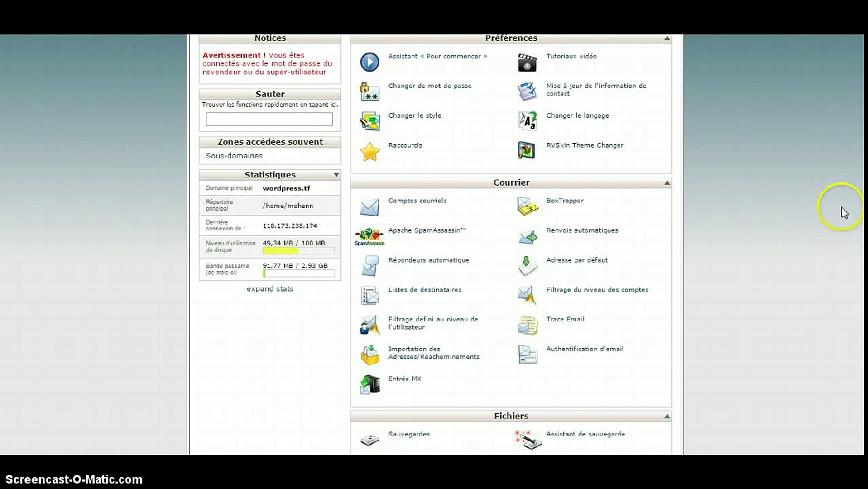Open the Adresse par défaut text link
The height and width of the screenshot is (489, 868).
coord(577,260)
